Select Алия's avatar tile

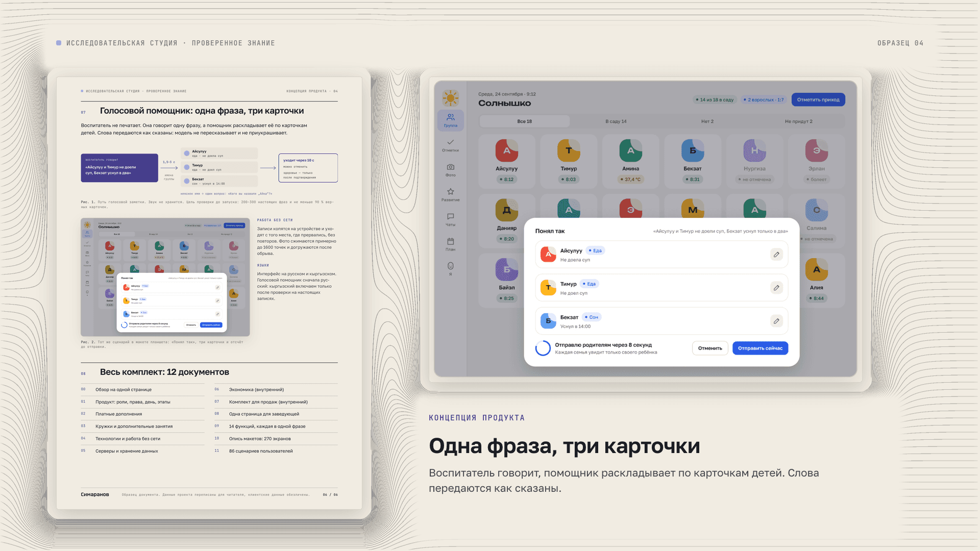816,269
